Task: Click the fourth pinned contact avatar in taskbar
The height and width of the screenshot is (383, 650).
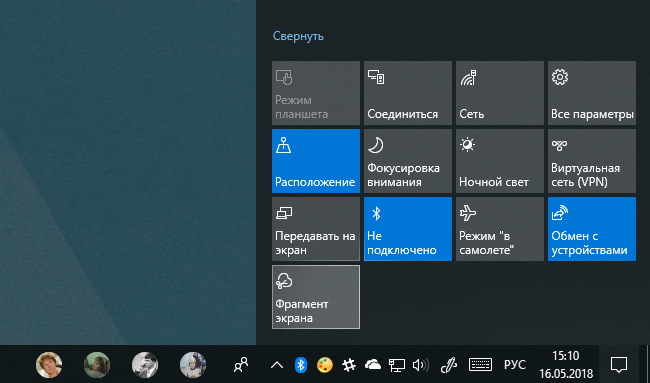Action: point(193,365)
